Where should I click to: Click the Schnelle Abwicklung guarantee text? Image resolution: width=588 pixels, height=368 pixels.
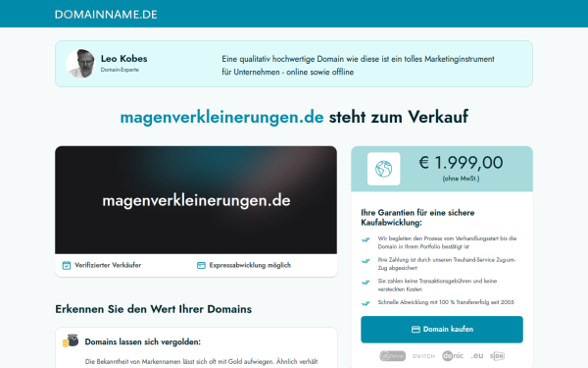(x=446, y=302)
